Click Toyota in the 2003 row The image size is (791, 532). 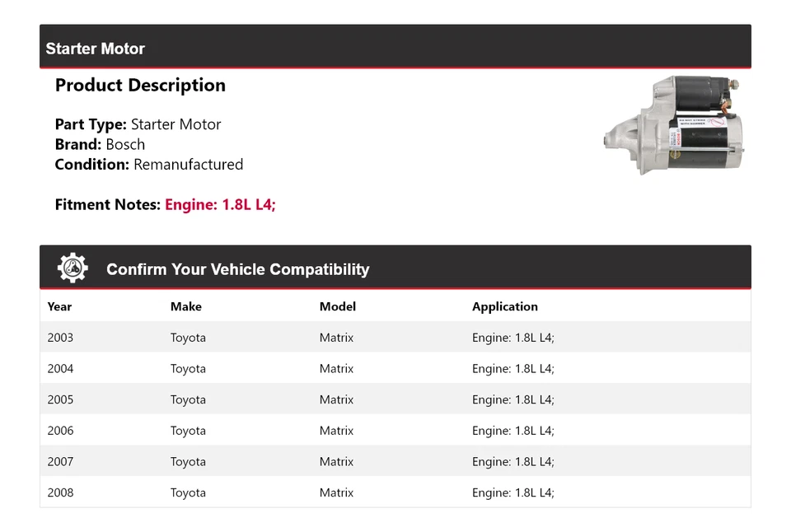188,338
